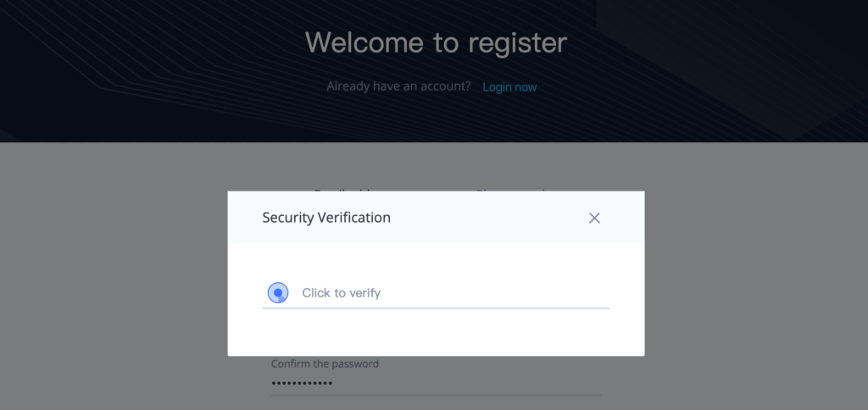Close the Security Verification dialog
The height and width of the screenshot is (410, 868).
[594, 218]
